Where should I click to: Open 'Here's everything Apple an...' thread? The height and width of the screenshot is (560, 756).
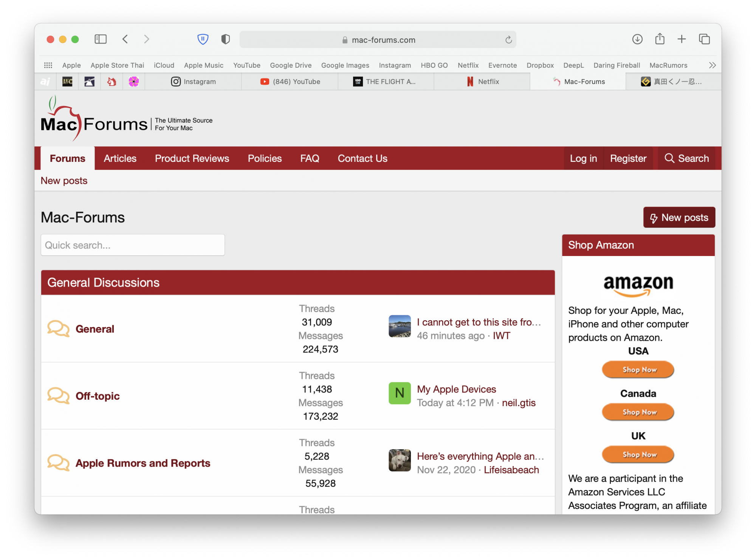pos(480,456)
